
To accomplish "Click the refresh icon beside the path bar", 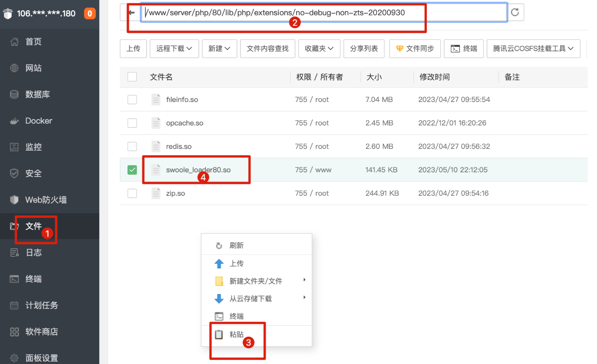I will (x=515, y=12).
